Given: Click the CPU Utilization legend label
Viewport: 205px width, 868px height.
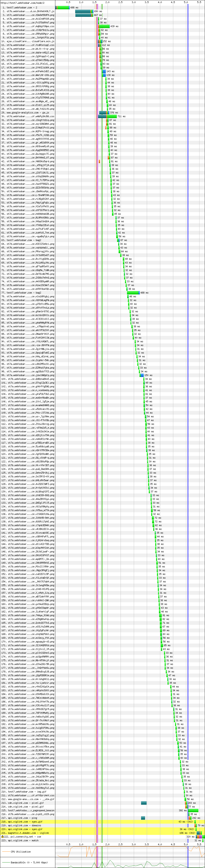Looking at the screenshot, I should 20,851.
